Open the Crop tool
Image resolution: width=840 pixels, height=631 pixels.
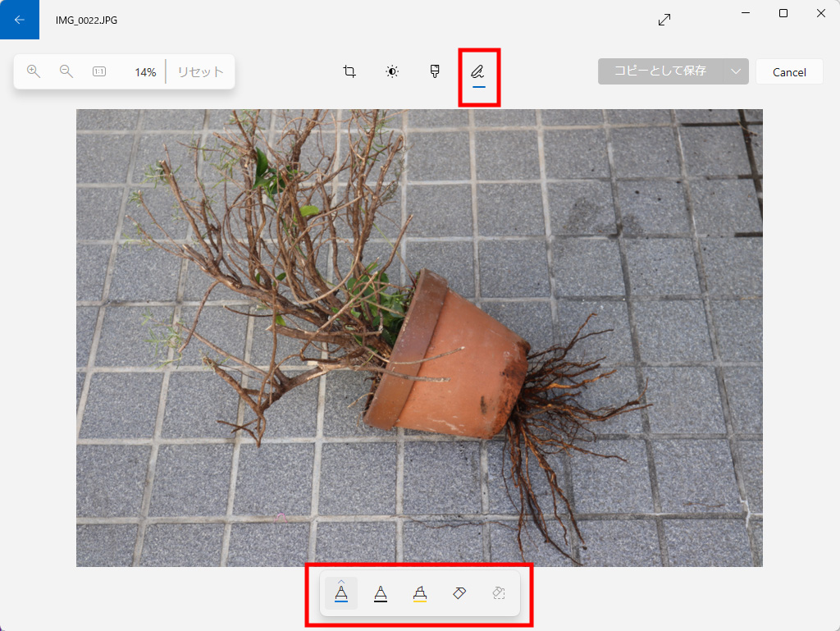tap(349, 71)
